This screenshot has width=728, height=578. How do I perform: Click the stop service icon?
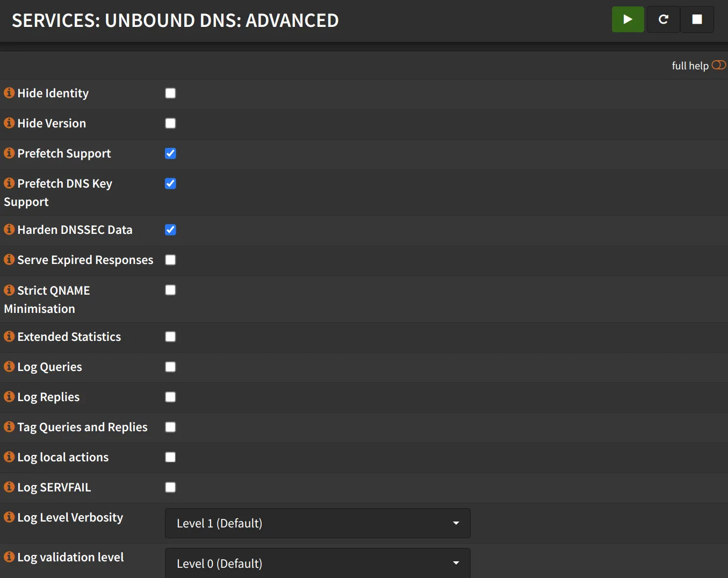pyautogui.click(x=697, y=19)
